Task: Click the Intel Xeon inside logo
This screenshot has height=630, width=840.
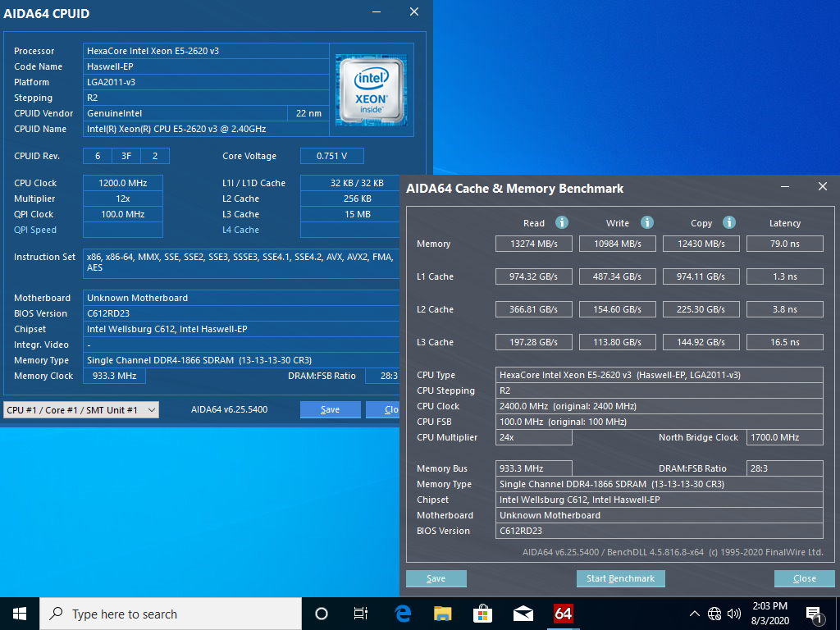Action: click(x=371, y=90)
